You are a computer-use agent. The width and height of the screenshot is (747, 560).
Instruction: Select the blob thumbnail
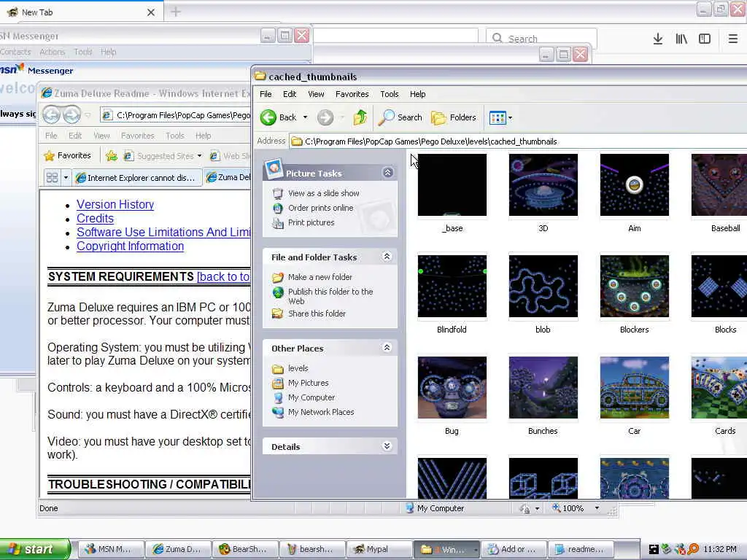[x=543, y=286]
